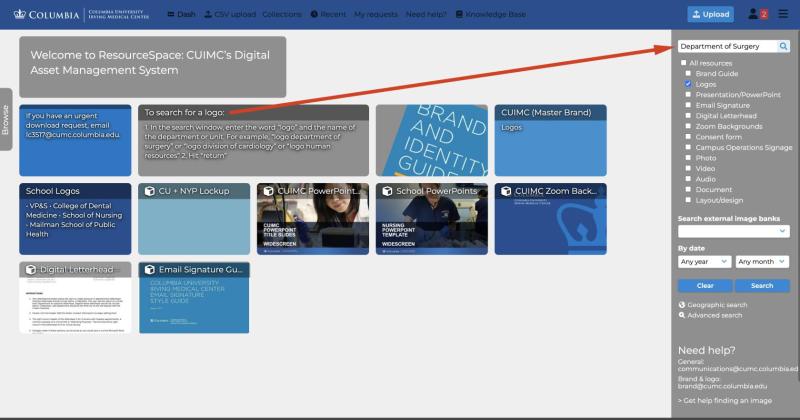Open the Digital Letterhead tile

point(75,298)
